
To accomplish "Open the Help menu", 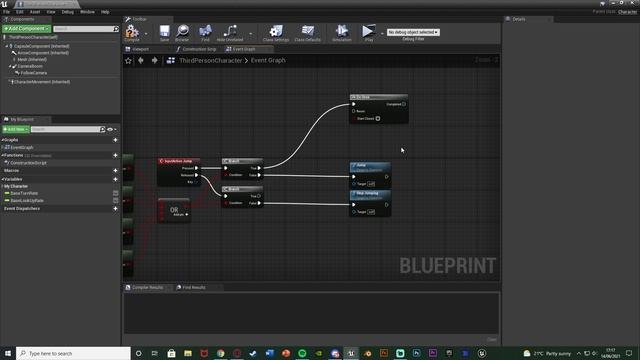I will [105, 12].
